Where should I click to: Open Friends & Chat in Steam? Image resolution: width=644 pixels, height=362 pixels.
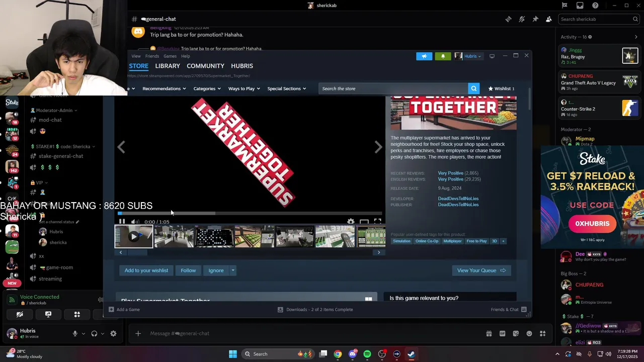click(509, 310)
